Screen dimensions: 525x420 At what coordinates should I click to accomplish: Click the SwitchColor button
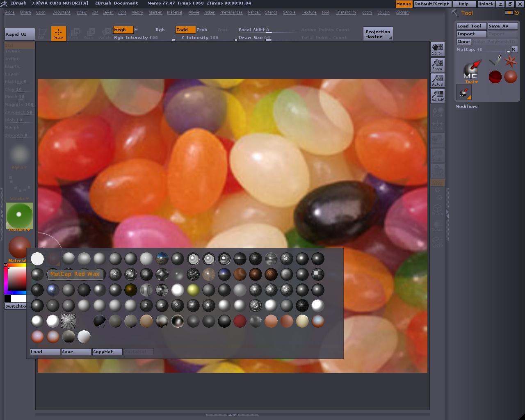point(16,306)
